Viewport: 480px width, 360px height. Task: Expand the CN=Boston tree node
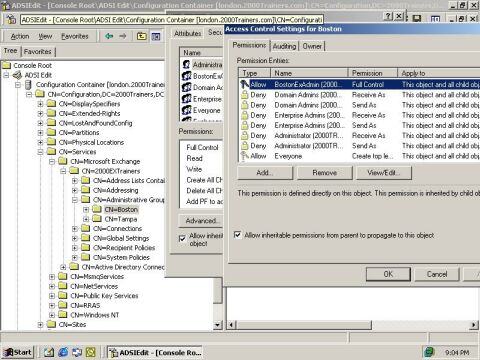(86, 210)
